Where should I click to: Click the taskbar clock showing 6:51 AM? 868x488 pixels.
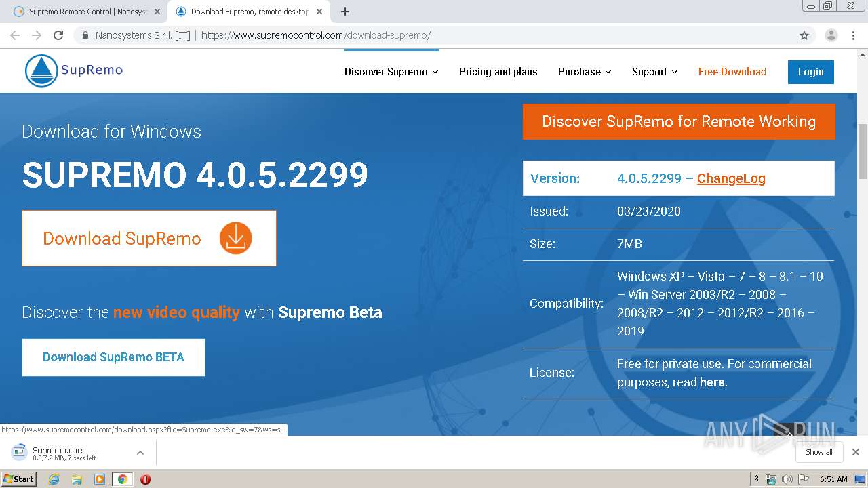point(833,479)
